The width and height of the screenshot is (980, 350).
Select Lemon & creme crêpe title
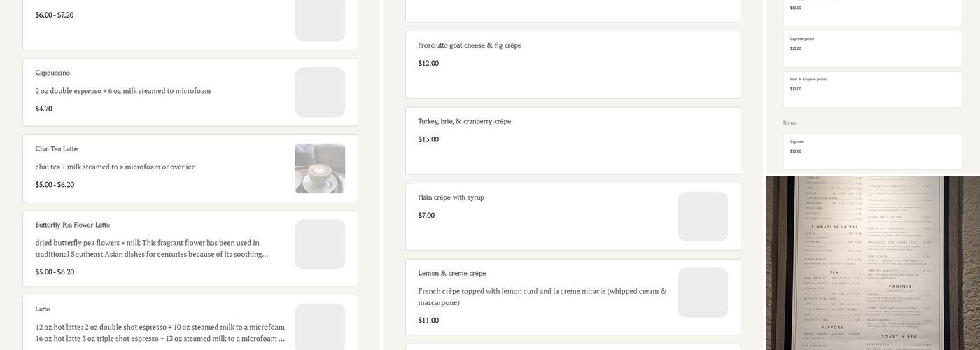click(452, 274)
